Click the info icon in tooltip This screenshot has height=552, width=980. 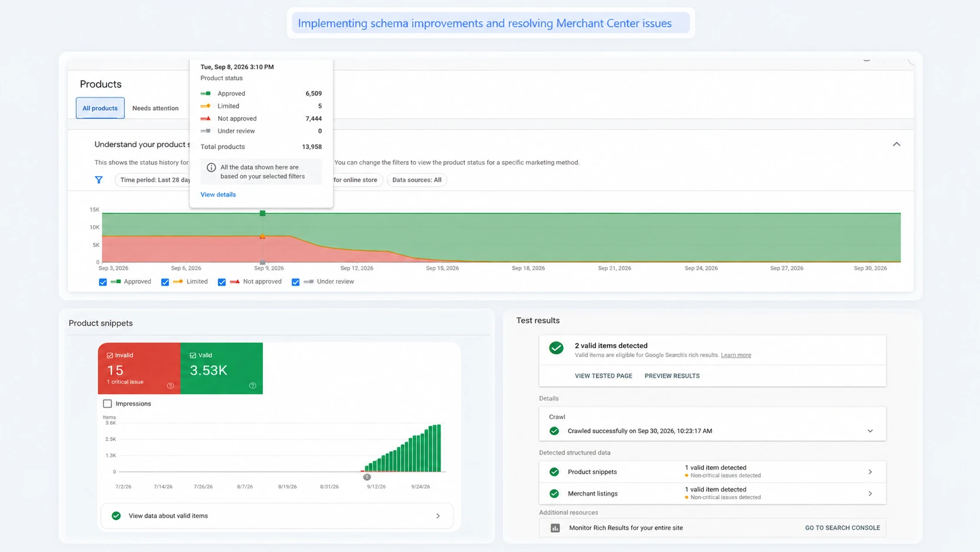(211, 167)
